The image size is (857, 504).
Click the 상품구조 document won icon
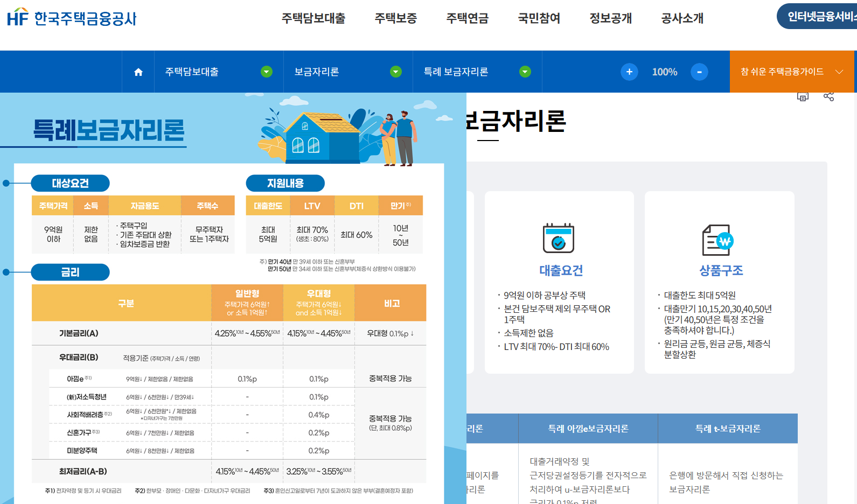(718, 240)
